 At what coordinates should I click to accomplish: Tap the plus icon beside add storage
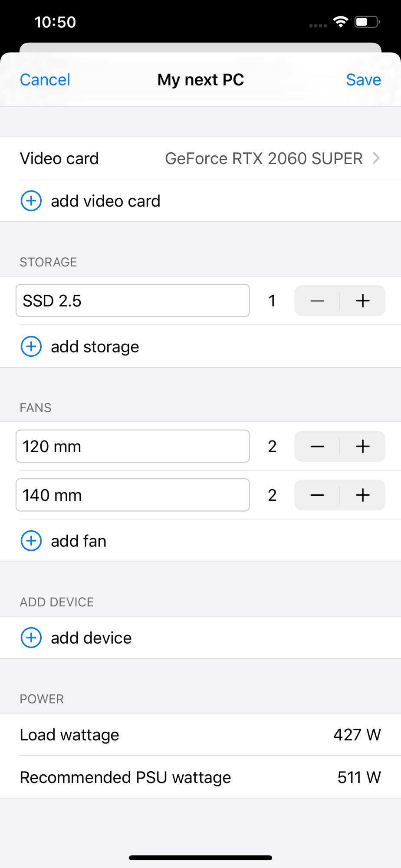point(31,346)
